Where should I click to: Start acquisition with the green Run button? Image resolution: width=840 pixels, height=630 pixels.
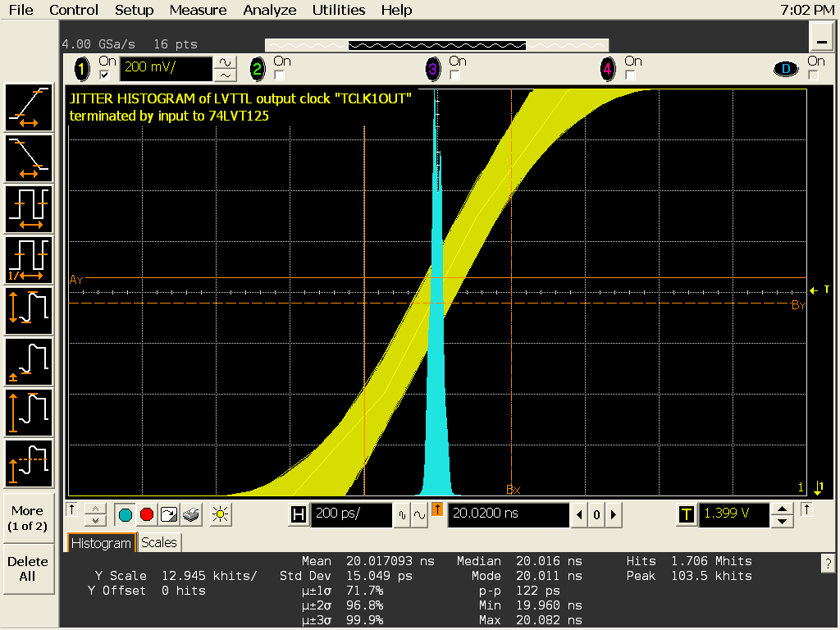coord(125,515)
